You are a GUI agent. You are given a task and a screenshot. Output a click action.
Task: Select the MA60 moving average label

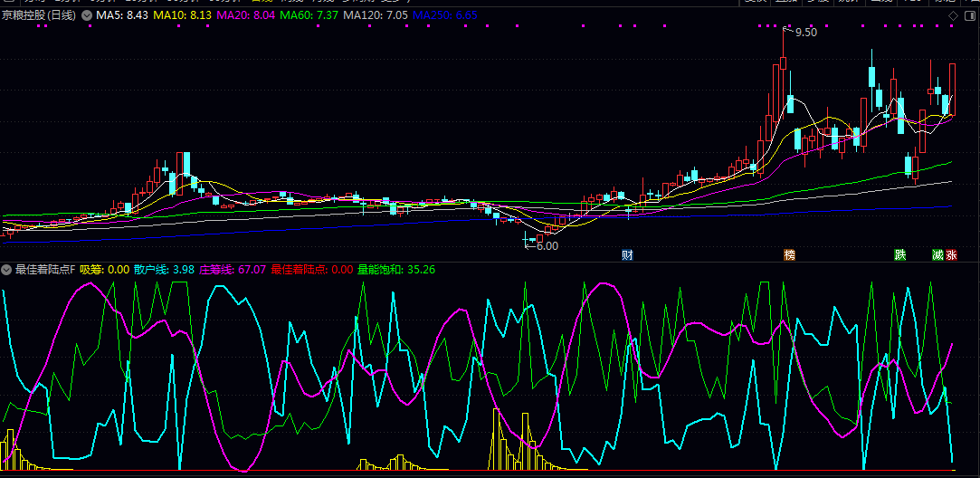310,15
